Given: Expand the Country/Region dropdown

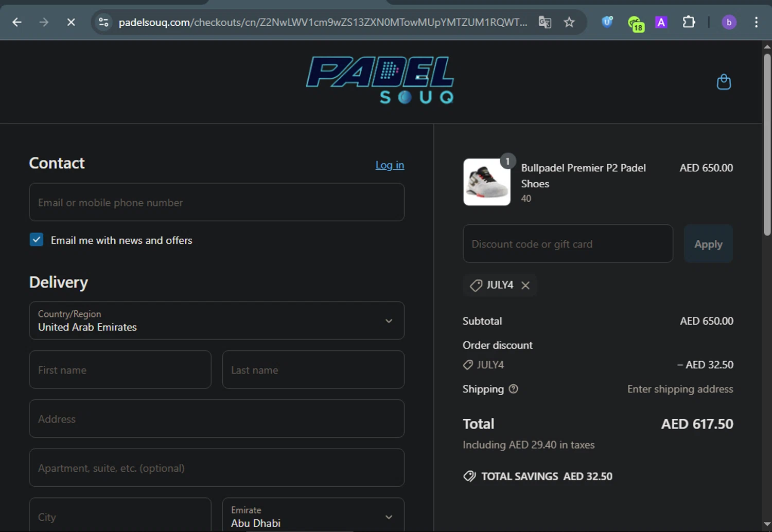Looking at the screenshot, I should (x=217, y=321).
